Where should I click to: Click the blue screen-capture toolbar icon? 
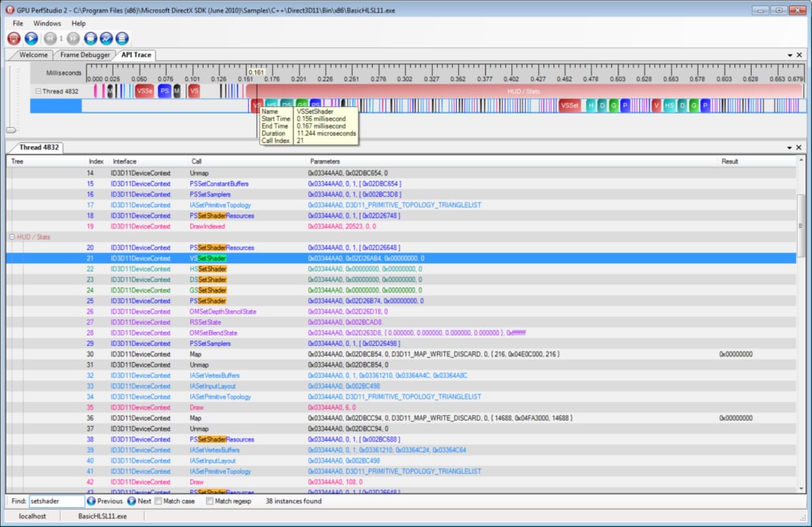[90, 37]
